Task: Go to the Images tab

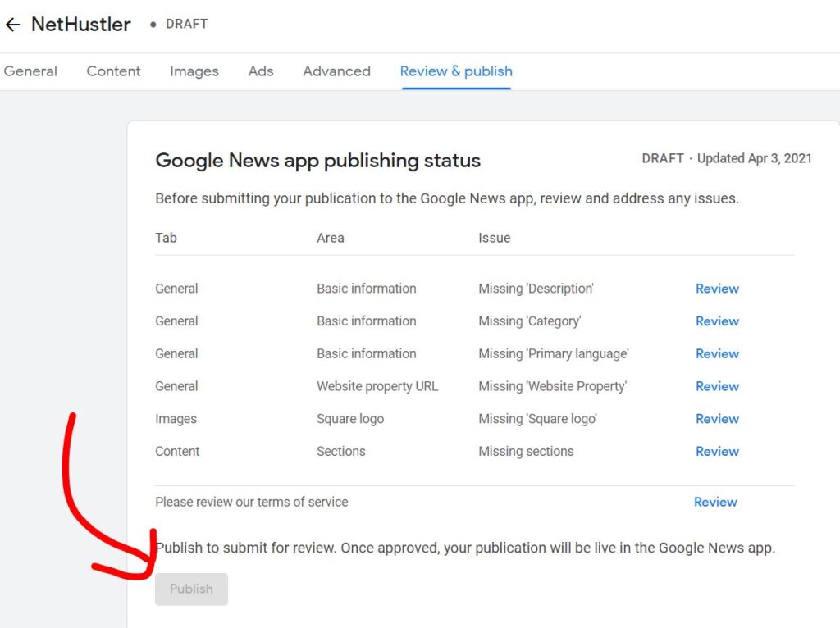Action: point(194,71)
